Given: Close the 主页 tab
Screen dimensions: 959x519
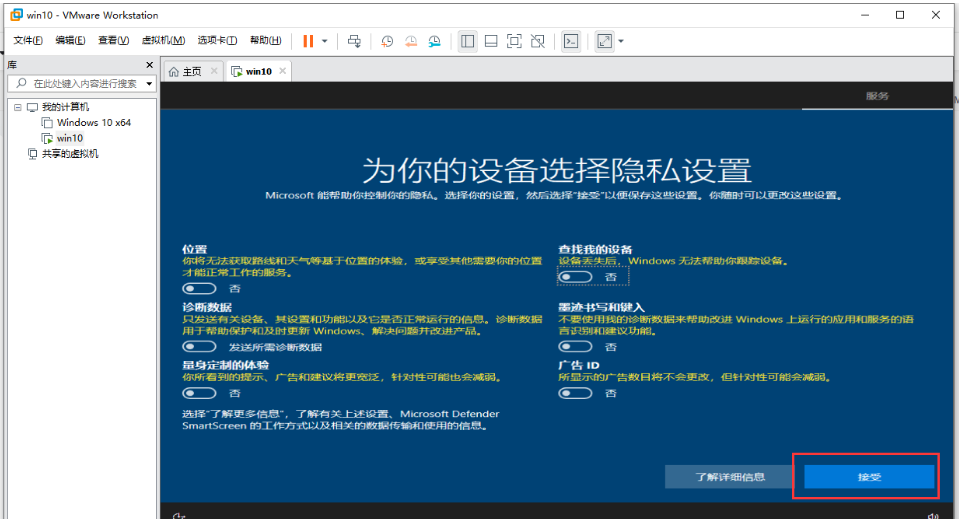Looking at the screenshot, I should click(x=214, y=71).
